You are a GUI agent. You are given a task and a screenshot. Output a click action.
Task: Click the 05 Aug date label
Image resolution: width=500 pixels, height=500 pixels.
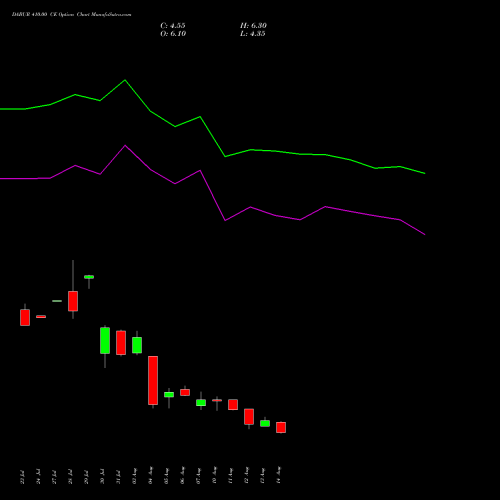click(166, 476)
